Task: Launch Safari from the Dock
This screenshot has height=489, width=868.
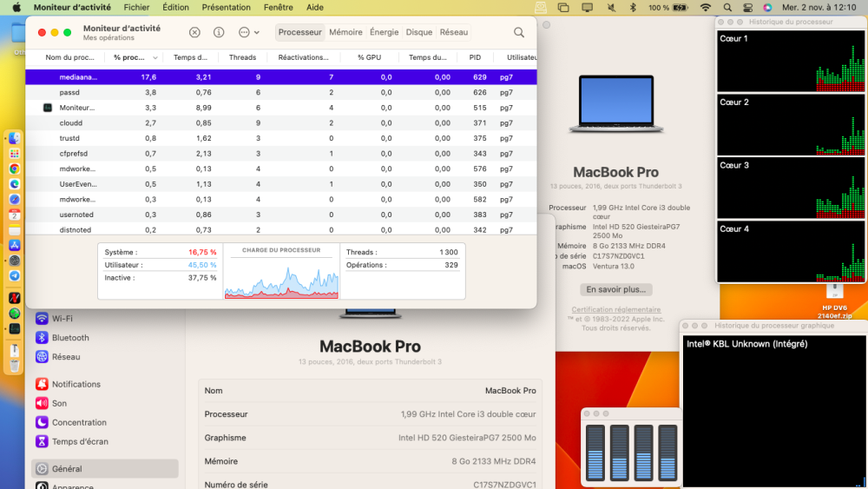Action: (15, 200)
